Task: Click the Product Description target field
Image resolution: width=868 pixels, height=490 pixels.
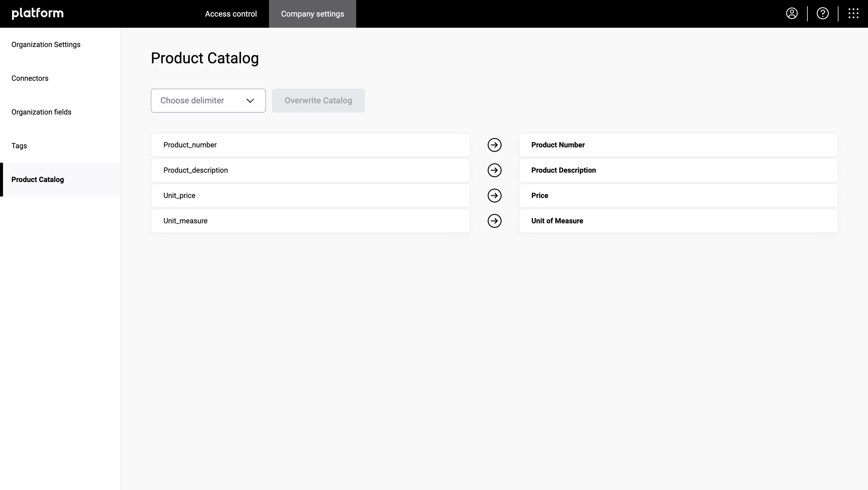Action: (678, 170)
